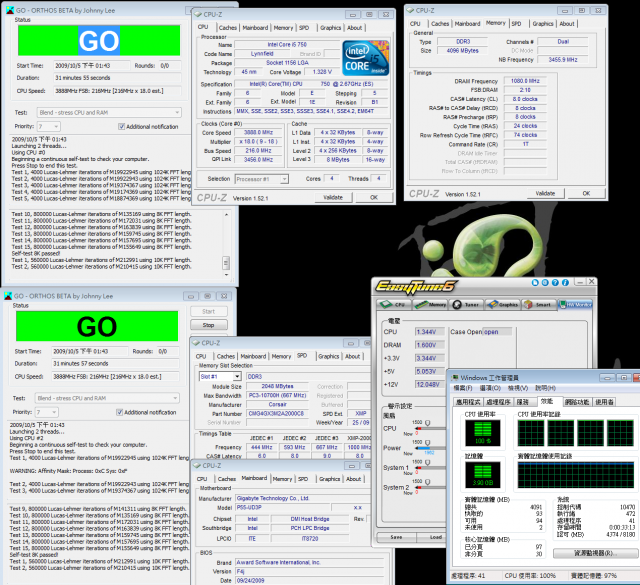Open the Processor #1 selection dropdown in CPU-Z
The height and width of the screenshot is (585, 640).
click(262, 179)
